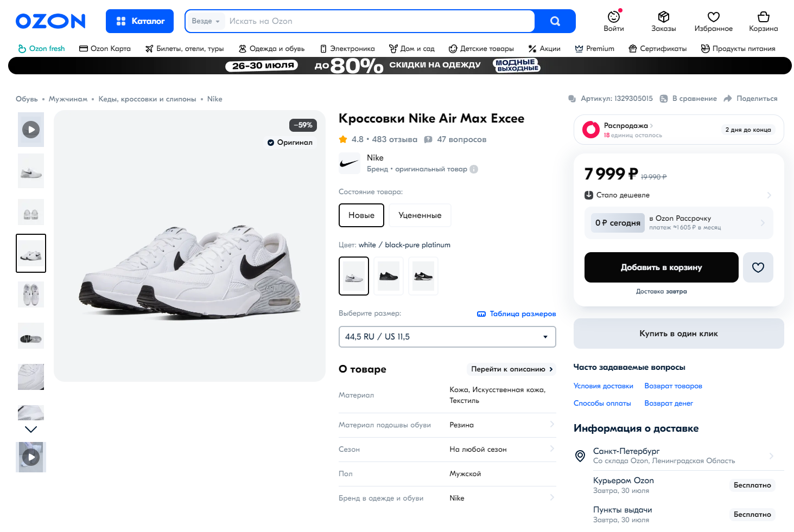Play the first video thumbnail
The image size is (794, 532).
31,130
